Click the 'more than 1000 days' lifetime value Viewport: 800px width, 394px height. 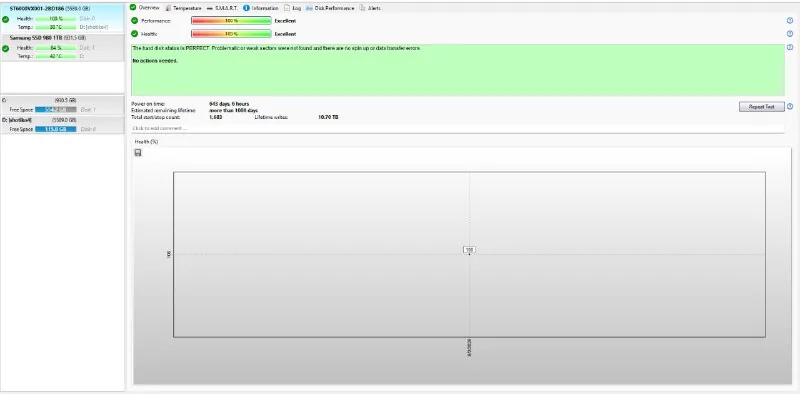[233, 110]
